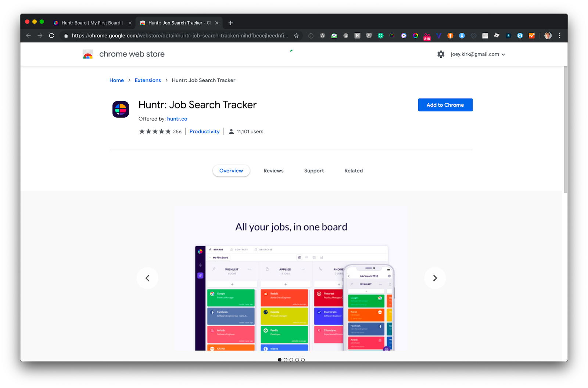Expand the joey.kirk@gmail.com account dropdown

pyautogui.click(x=478, y=54)
